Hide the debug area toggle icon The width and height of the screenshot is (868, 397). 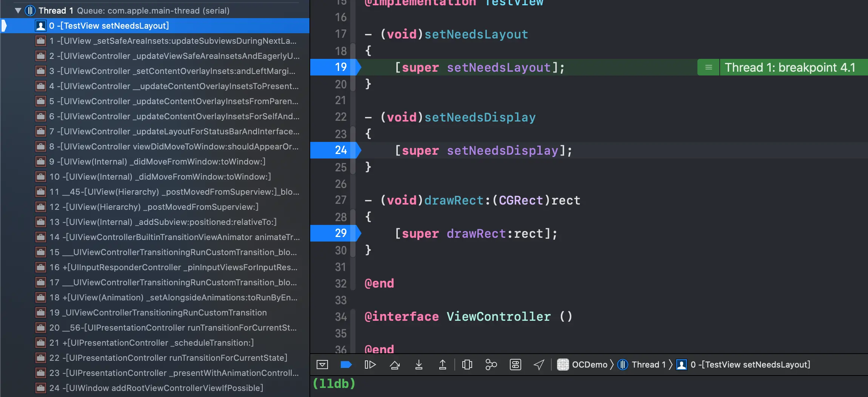pyautogui.click(x=322, y=365)
